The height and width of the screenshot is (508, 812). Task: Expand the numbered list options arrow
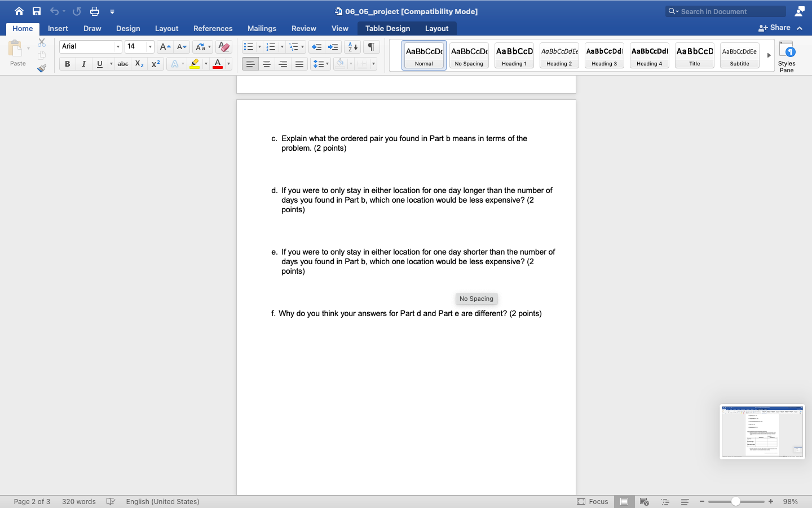(282, 47)
